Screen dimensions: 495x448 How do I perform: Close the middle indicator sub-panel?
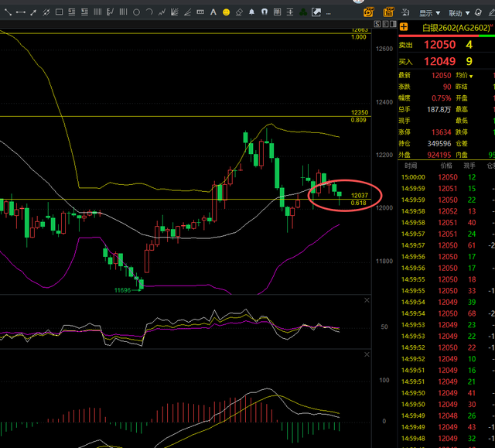click(367, 300)
